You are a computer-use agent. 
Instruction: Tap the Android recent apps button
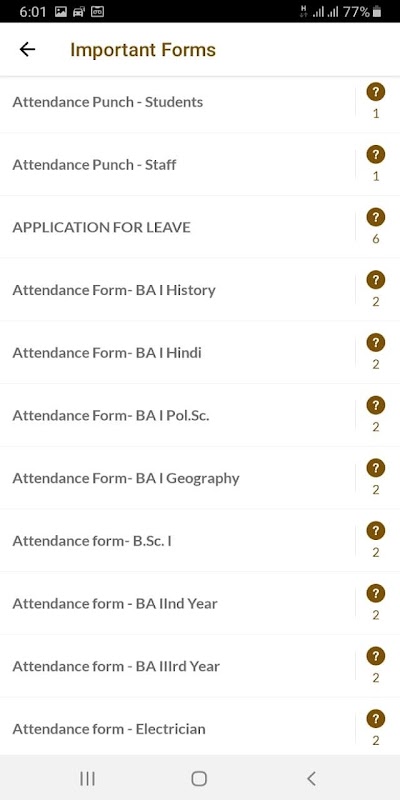click(87, 779)
